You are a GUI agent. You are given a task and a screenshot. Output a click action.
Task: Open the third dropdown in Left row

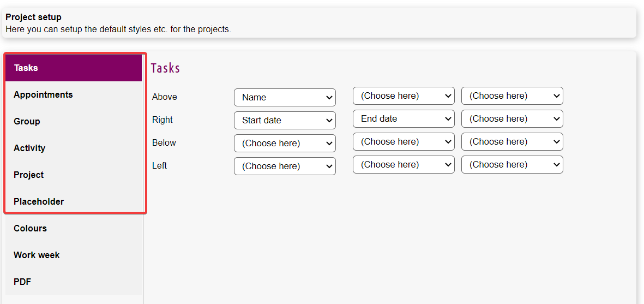(x=512, y=165)
